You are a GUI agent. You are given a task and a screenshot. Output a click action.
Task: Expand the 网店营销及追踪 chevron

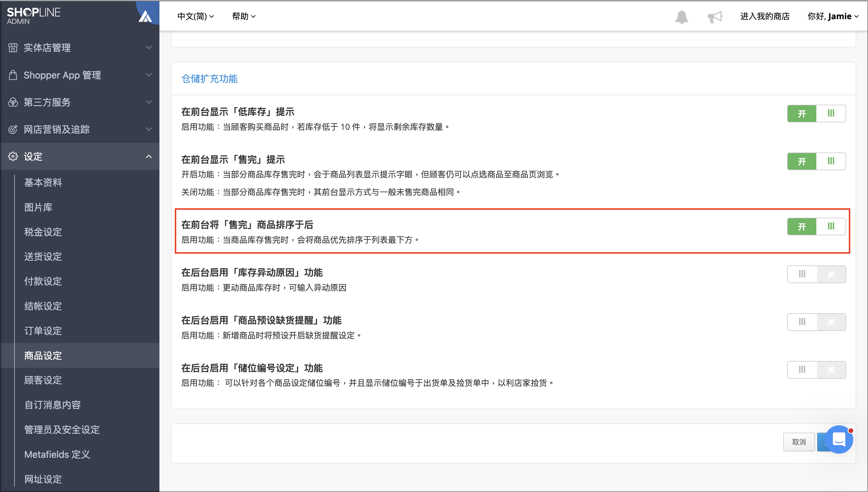click(149, 129)
